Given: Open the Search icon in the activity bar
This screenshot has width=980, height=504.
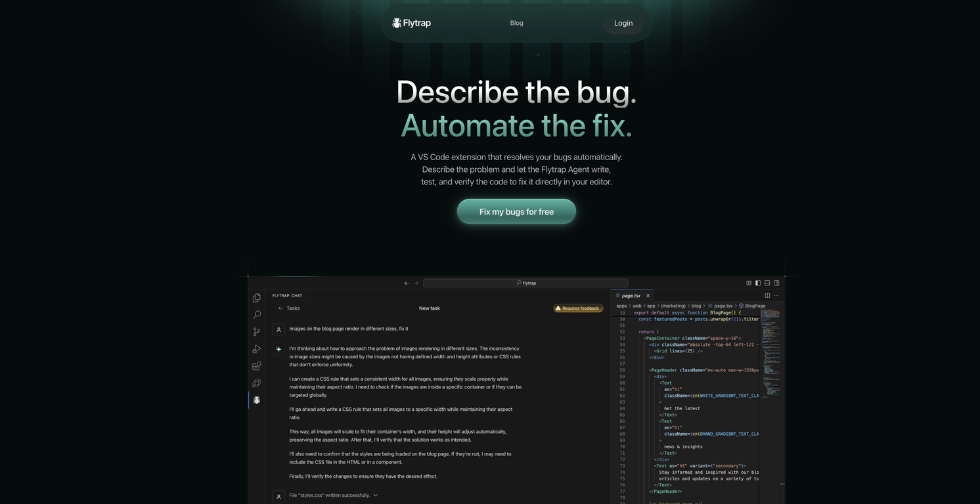Looking at the screenshot, I should point(257,315).
